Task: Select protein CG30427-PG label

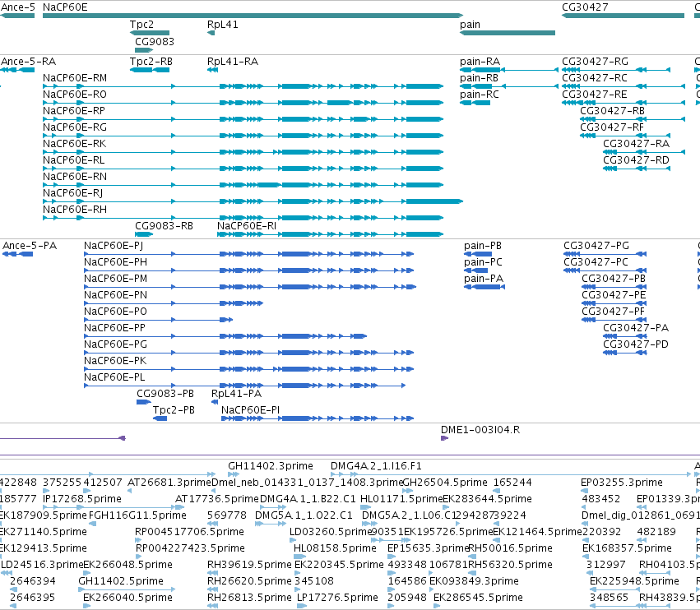Action: pyautogui.click(x=596, y=246)
